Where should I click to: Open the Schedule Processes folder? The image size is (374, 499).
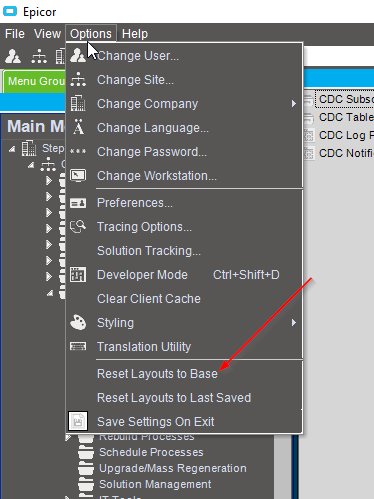click(151, 452)
